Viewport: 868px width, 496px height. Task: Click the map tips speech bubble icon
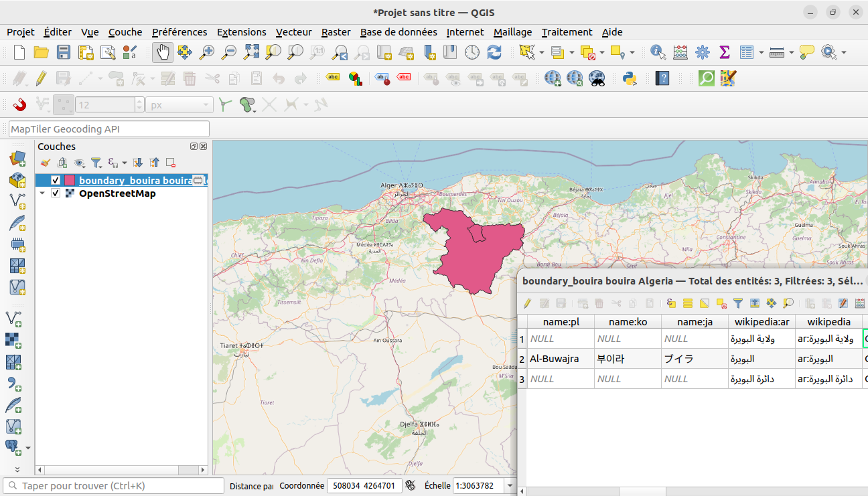click(x=807, y=52)
